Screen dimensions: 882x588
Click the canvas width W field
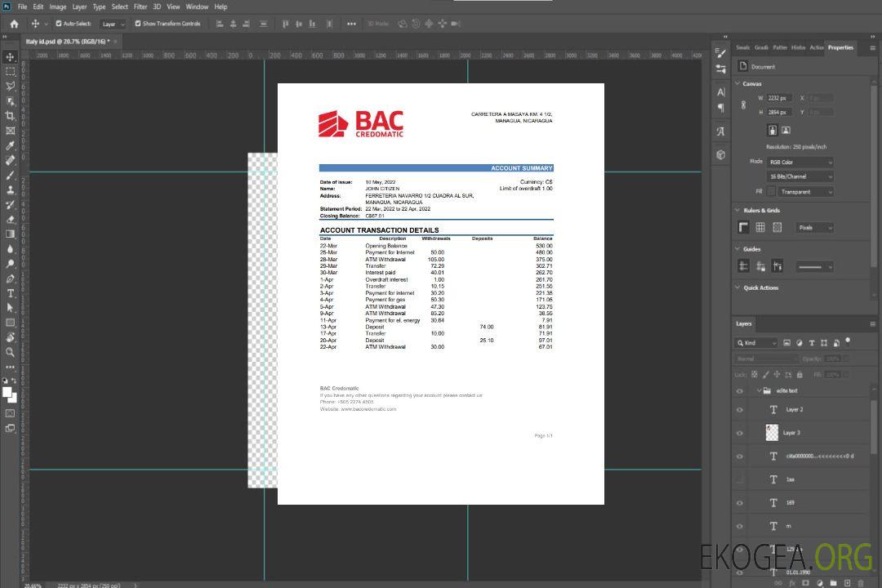[x=780, y=98]
